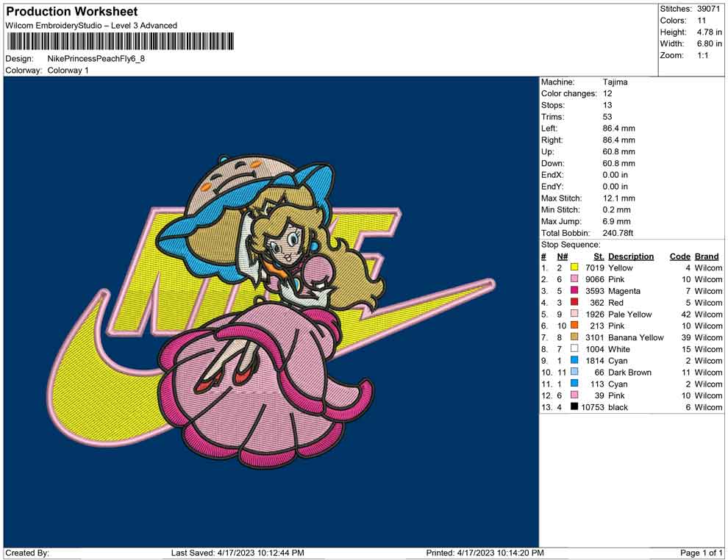Click the Height value 4.78 in
This screenshot has width=728, height=560.
pyautogui.click(x=709, y=32)
